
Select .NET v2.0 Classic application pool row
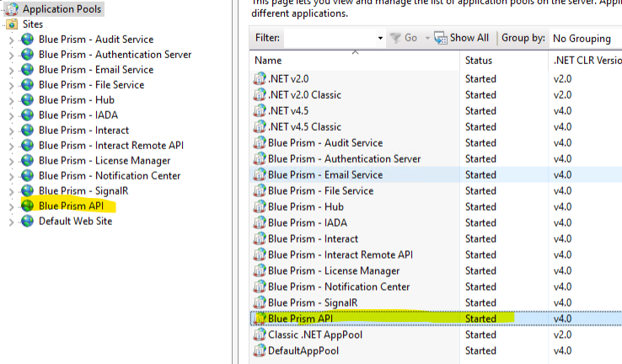click(437, 94)
